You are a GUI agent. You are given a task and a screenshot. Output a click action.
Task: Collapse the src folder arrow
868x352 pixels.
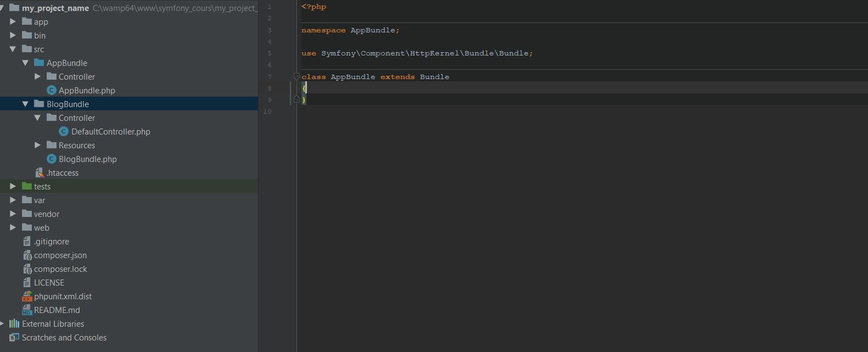(x=13, y=49)
